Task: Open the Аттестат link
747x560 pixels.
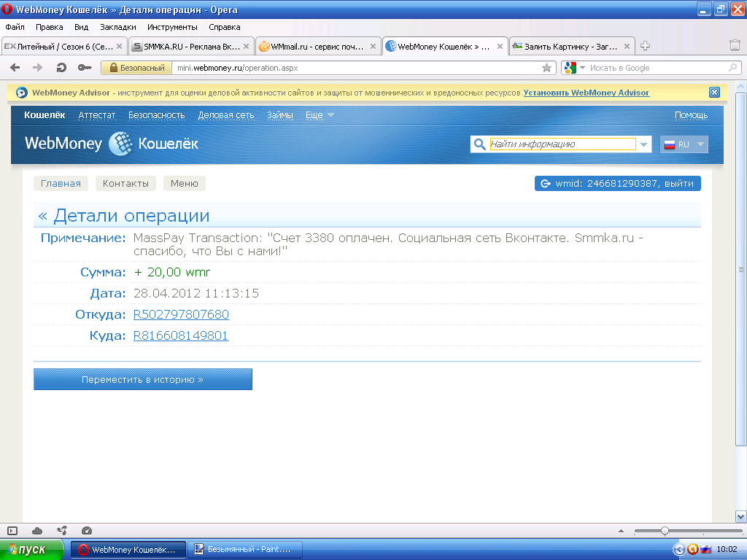Action: point(97,114)
